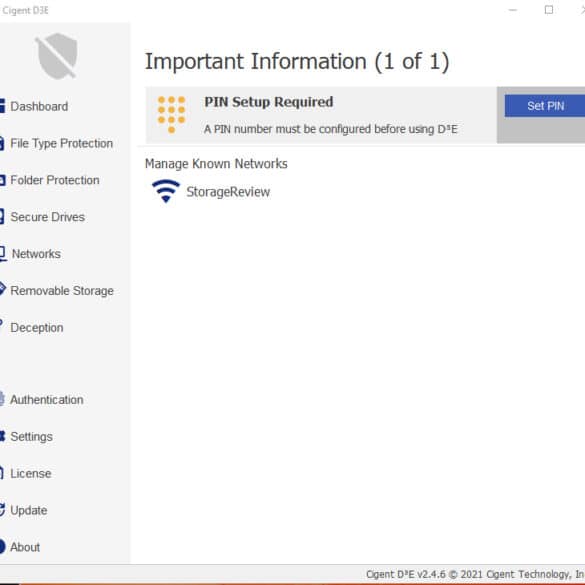
Task: Minimize the Cigent D3E window
Action: (x=513, y=10)
